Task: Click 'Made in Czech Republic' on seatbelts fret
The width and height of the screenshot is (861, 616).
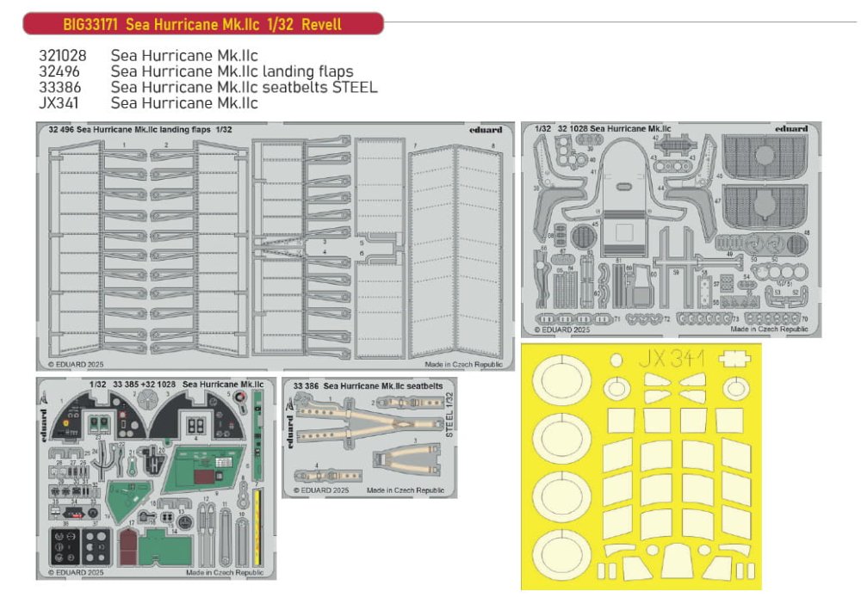Action: [406, 490]
